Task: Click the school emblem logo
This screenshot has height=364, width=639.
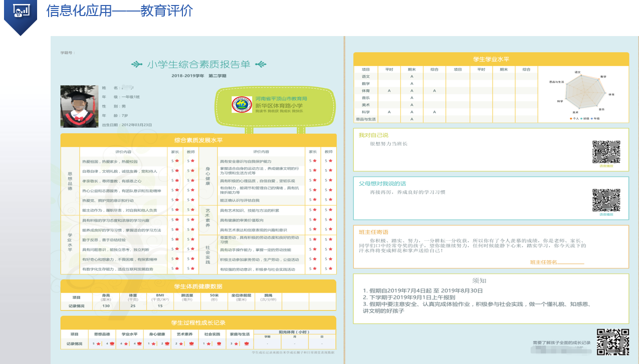Action: (x=242, y=104)
